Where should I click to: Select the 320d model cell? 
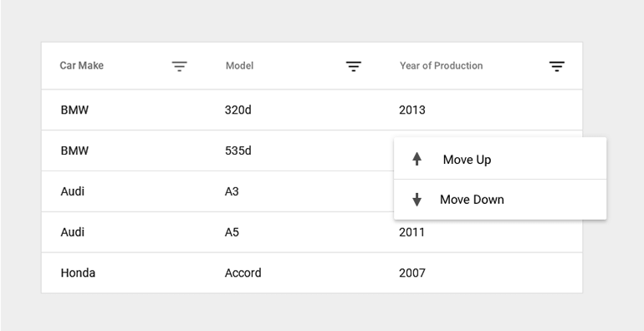pos(238,110)
